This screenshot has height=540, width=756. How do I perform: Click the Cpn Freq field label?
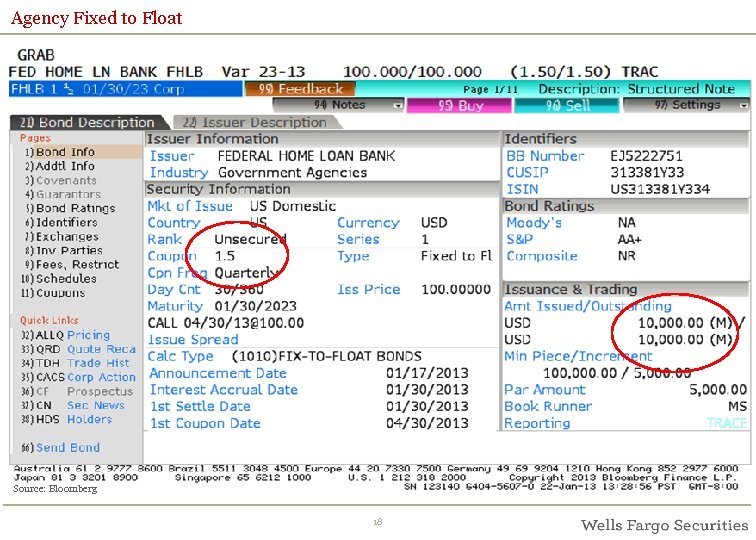(x=177, y=273)
